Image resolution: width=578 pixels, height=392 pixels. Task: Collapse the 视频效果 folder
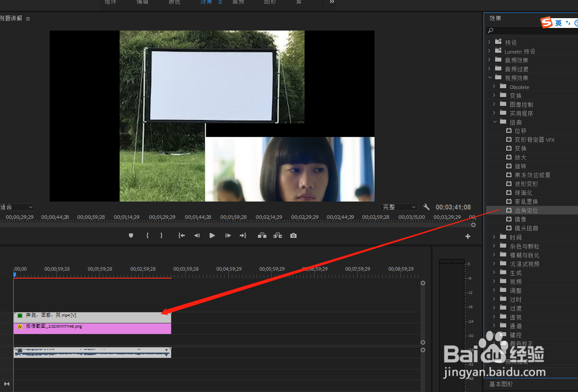tap(489, 78)
